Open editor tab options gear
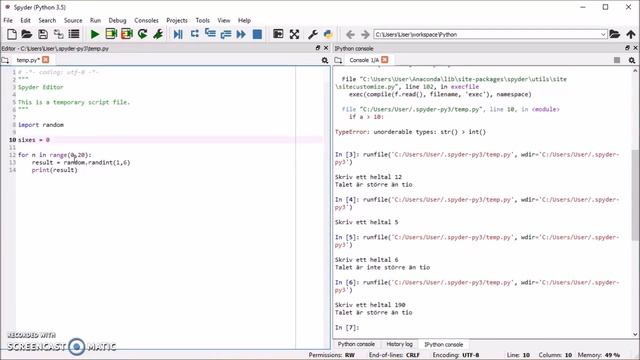 pyautogui.click(x=325, y=60)
